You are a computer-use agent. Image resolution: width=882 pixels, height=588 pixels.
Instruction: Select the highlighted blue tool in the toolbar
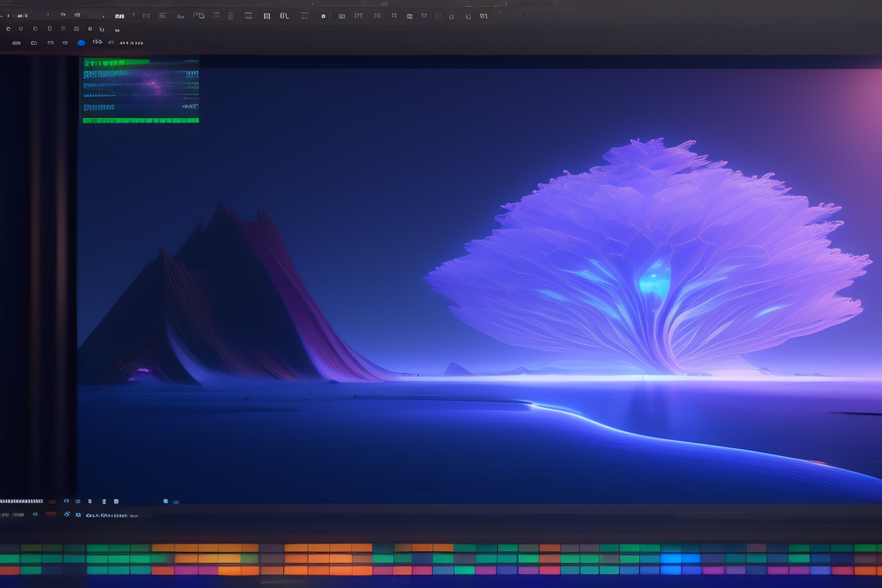(81, 42)
